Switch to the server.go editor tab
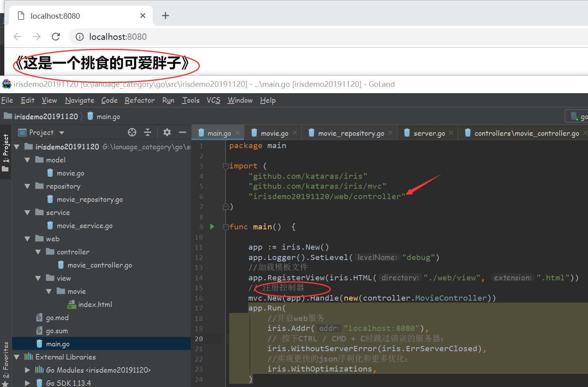This screenshot has width=588, height=387. pos(429,133)
